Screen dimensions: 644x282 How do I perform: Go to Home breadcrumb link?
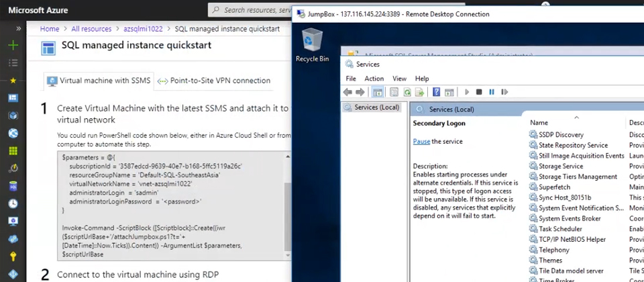tap(49, 29)
